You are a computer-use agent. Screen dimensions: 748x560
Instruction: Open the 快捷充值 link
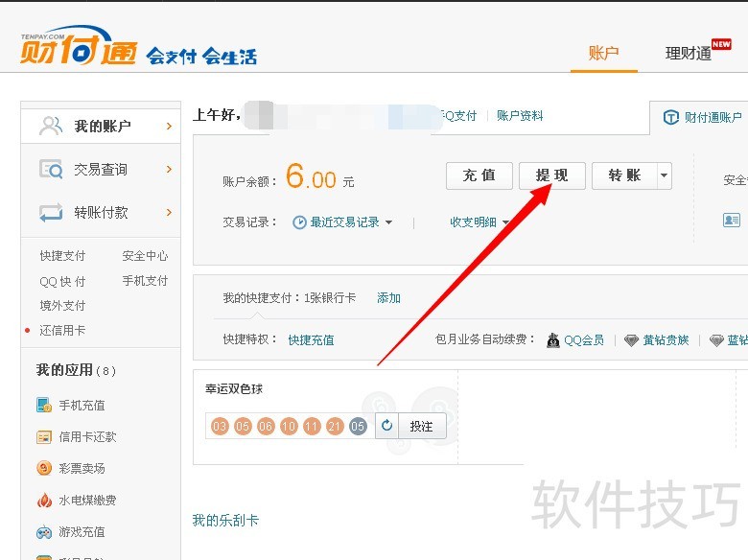coord(311,340)
